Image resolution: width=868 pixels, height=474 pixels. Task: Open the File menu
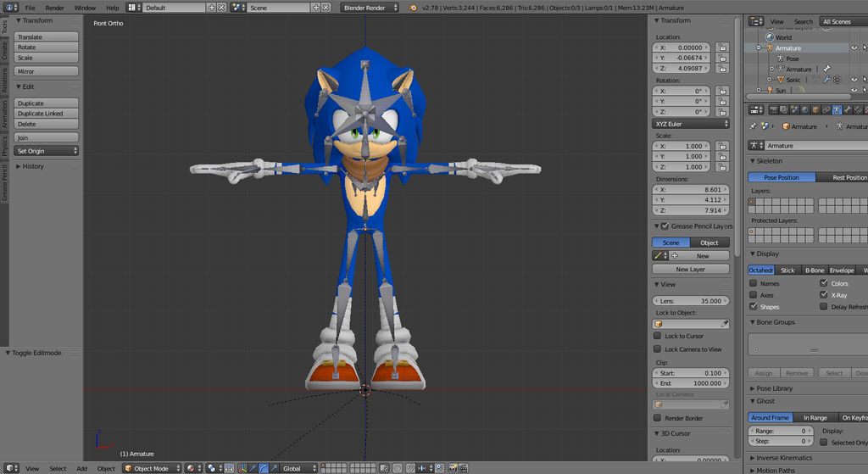[x=30, y=8]
